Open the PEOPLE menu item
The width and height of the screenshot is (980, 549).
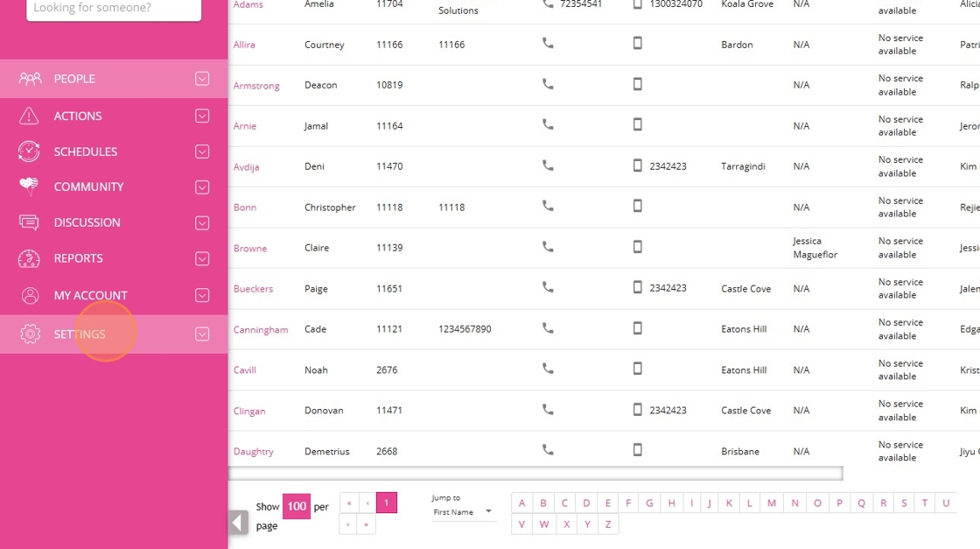(x=114, y=79)
